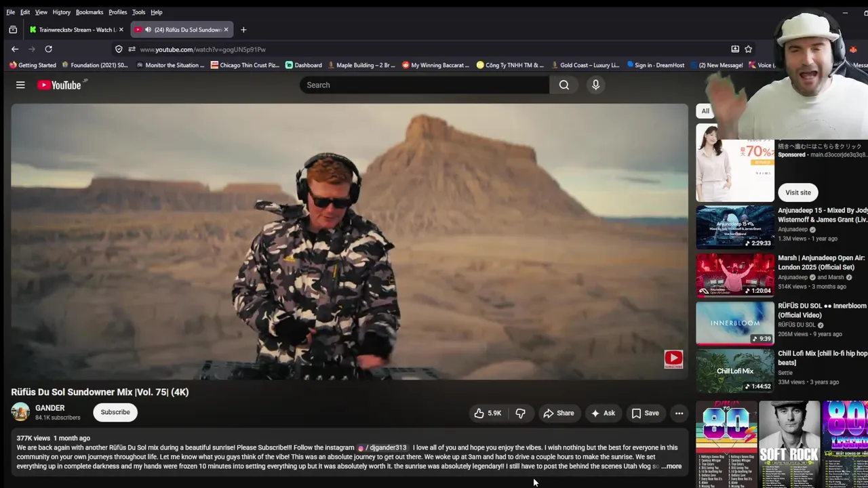Image resolution: width=868 pixels, height=488 pixels.
Task: Click the Share button
Action: coord(558,413)
